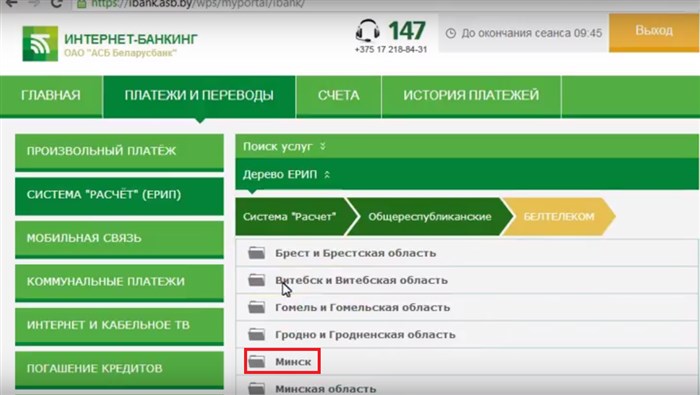Click the folder icon for Гродно и Гродненская область
Viewport: 700px width, 395px height.
pos(257,334)
